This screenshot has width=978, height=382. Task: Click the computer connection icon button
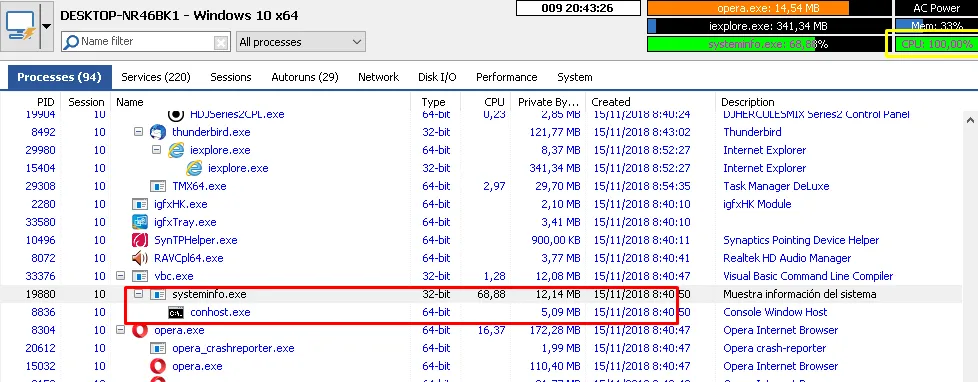click(20, 27)
